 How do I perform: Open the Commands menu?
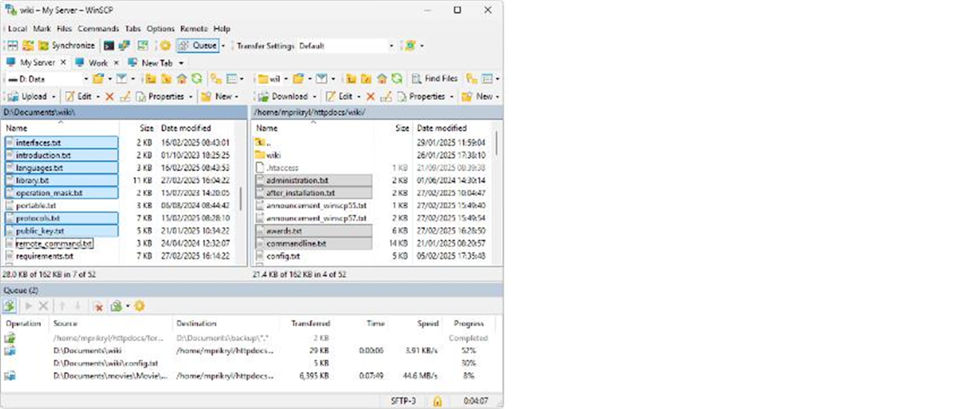point(98,28)
